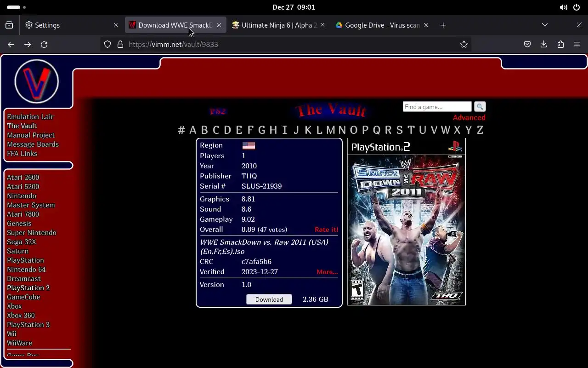This screenshot has height=368, width=588.
Task: Open the system volume icon
Action: point(563,7)
